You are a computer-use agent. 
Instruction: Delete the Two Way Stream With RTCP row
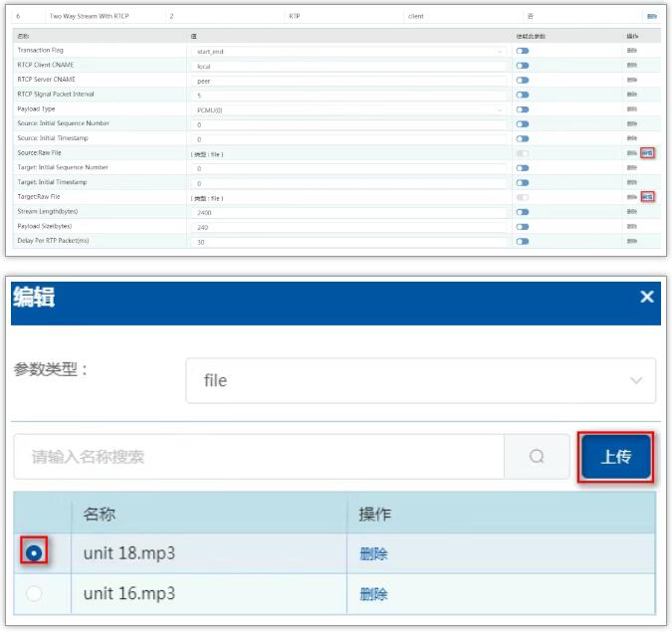coord(651,17)
